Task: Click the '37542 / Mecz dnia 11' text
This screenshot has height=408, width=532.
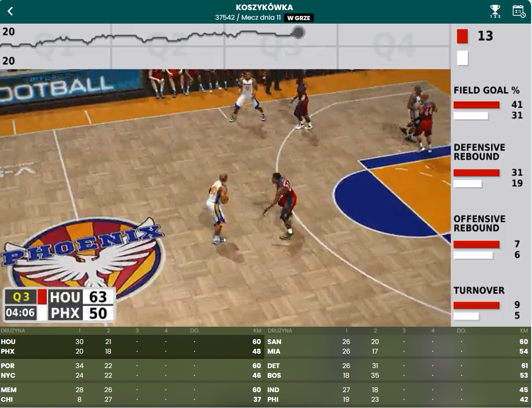Action: (x=248, y=17)
